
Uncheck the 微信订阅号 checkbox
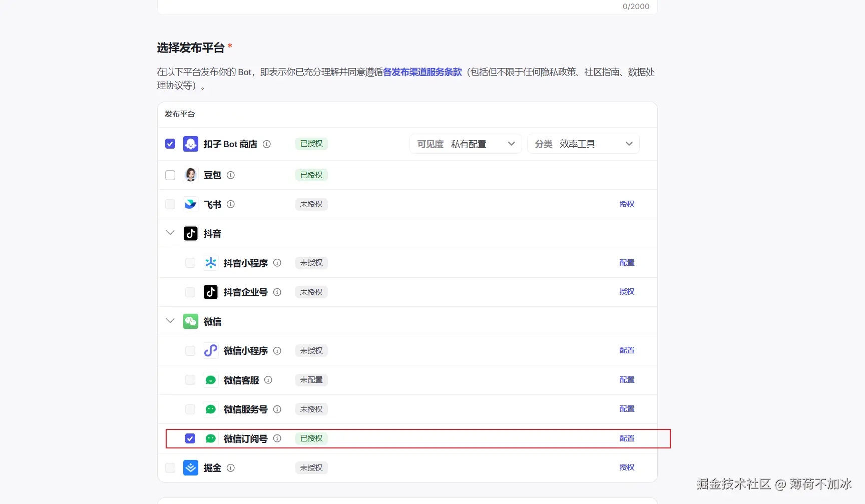(190, 438)
